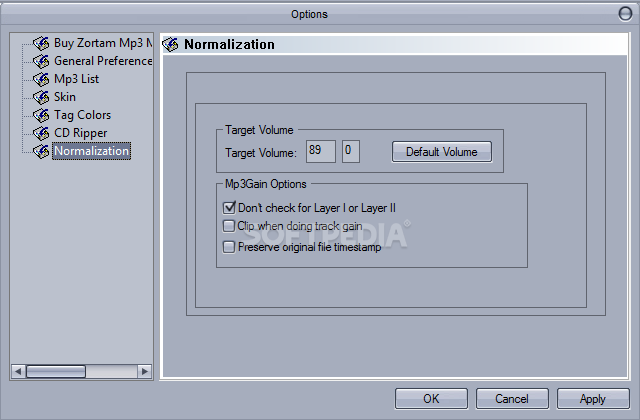
Task: Click the icon next to CD Ripper
Action: click(41, 133)
